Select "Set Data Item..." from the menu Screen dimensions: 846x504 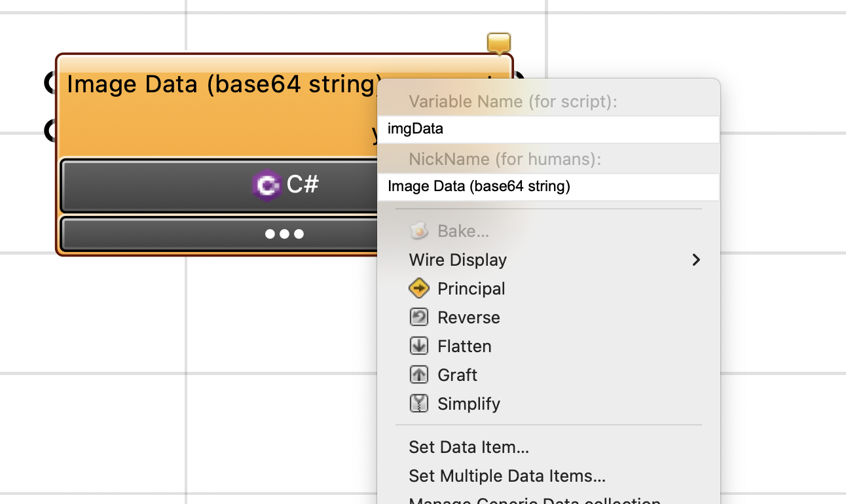468,447
